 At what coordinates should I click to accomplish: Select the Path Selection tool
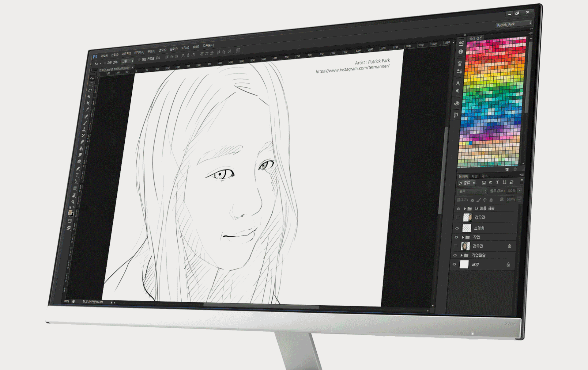76,181
